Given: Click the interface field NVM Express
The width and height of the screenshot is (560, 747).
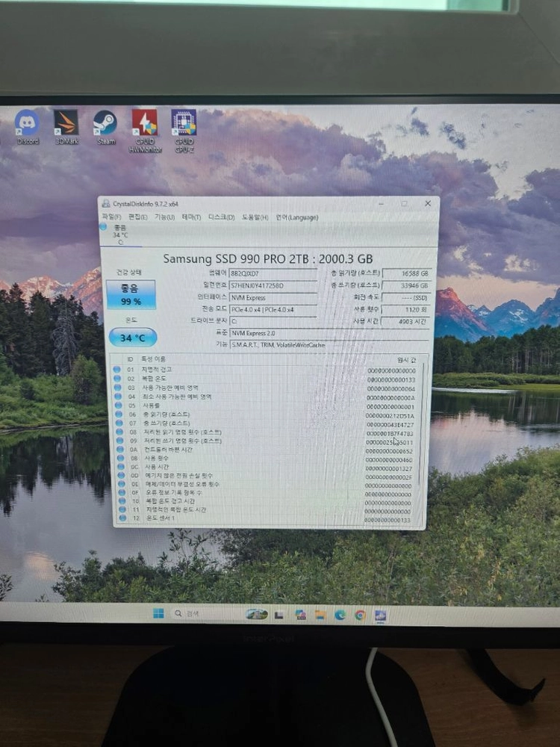Looking at the screenshot, I should 273,297.
